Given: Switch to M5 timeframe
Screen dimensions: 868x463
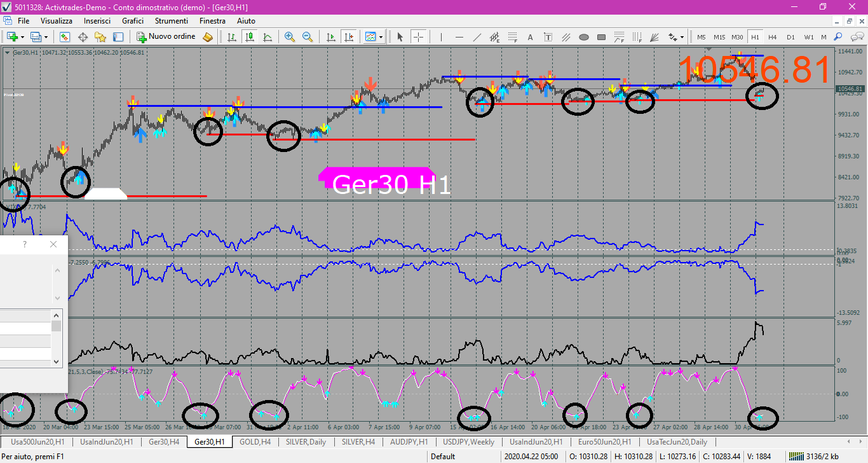Looking at the screenshot, I should pyautogui.click(x=702, y=37).
